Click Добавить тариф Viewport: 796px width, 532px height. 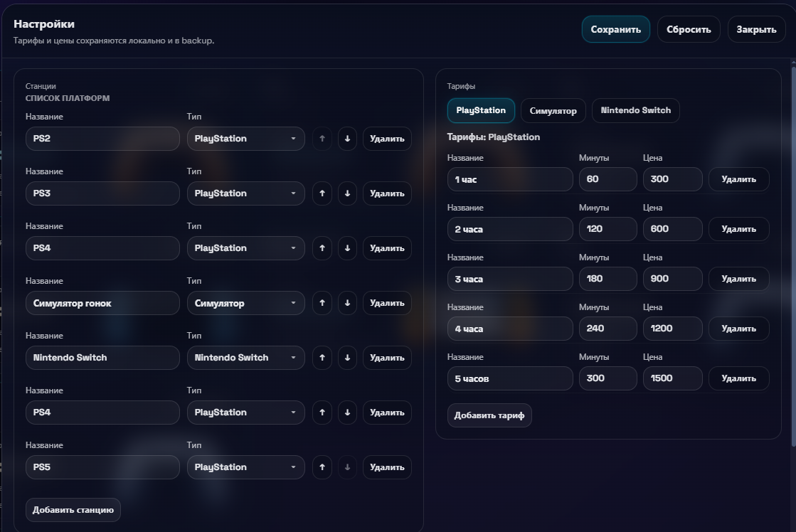(x=489, y=415)
